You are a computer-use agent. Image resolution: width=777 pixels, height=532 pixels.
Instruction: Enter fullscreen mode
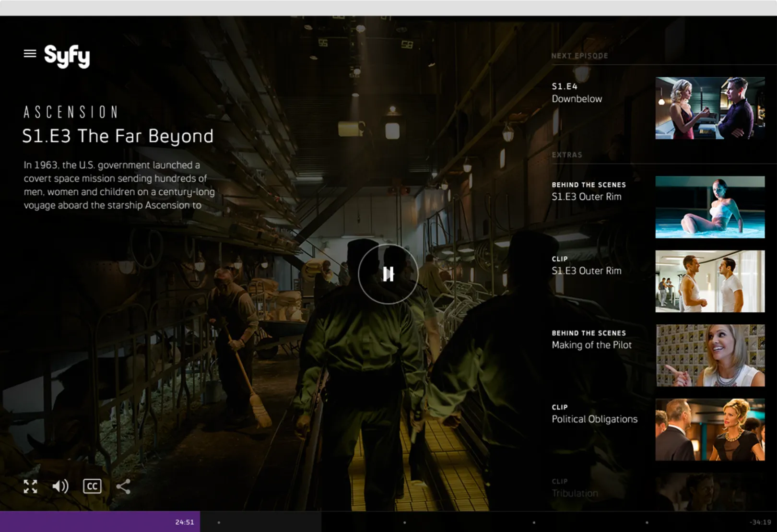[x=31, y=486]
